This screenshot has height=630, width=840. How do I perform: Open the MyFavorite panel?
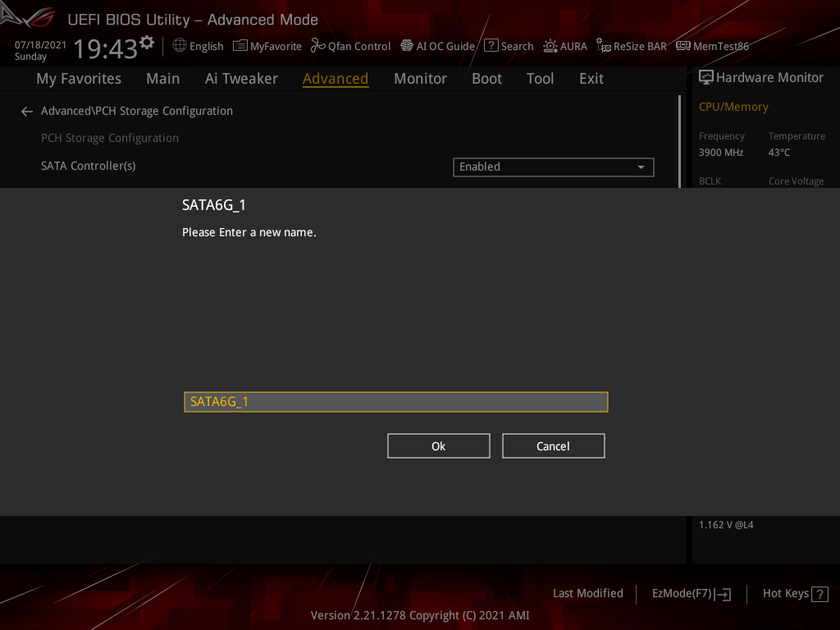(267, 46)
